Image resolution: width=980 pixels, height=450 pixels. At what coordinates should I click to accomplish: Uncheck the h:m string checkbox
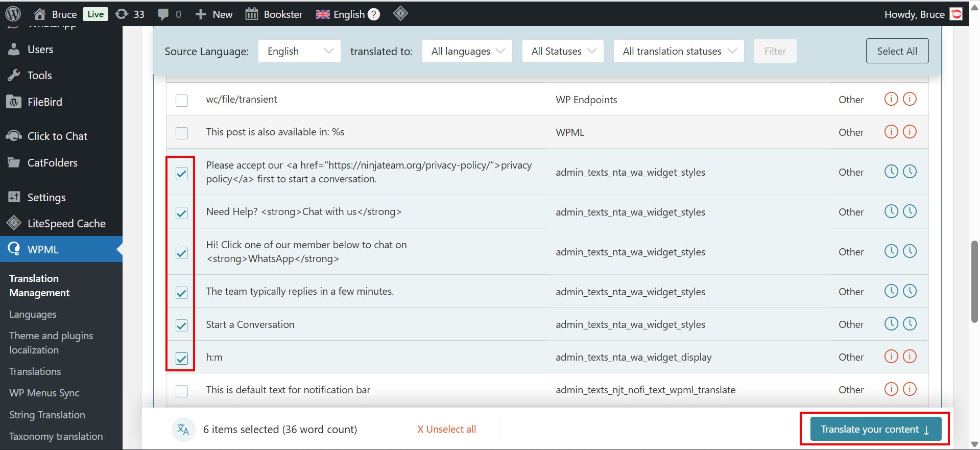182,358
